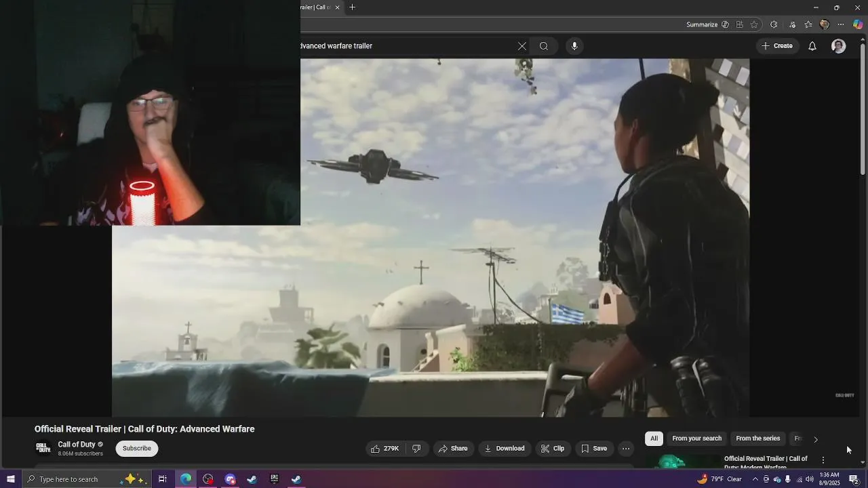868x488 pixels.
Task: Open the Favorites list icon
Action: [x=808, y=24]
